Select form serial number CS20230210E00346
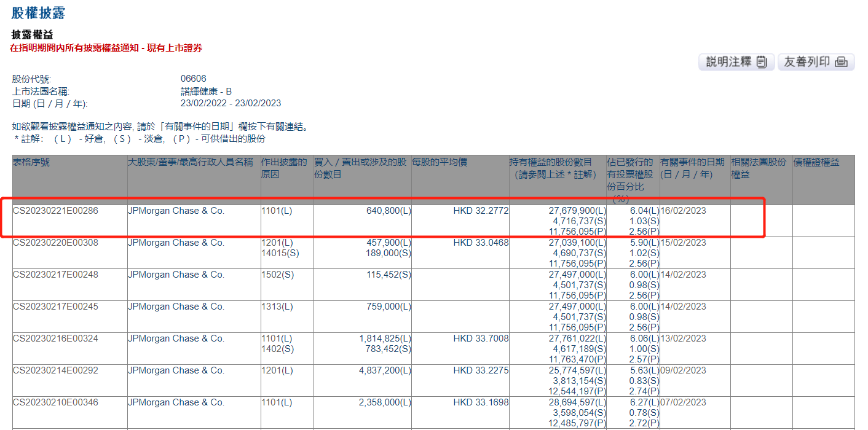This screenshot has width=868, height=430. coord(55,402)
